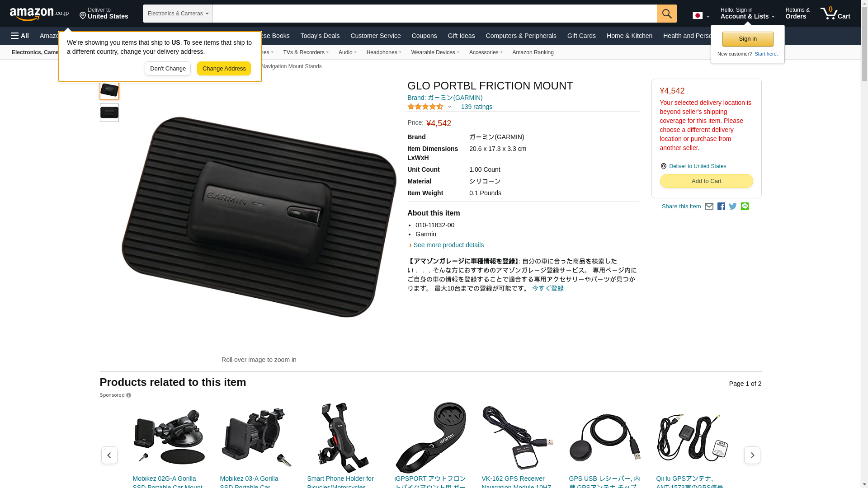Share this item on Twitter

(733, 206)
